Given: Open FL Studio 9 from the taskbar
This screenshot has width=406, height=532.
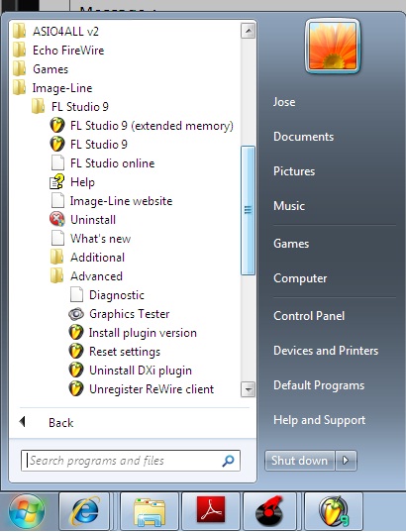Looking at the screenshot, I should [334, 511].
